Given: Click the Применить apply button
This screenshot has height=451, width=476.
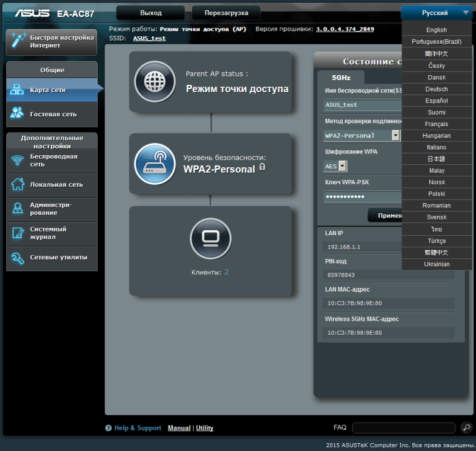Looking at the screenshot, I should coord(385,215).
